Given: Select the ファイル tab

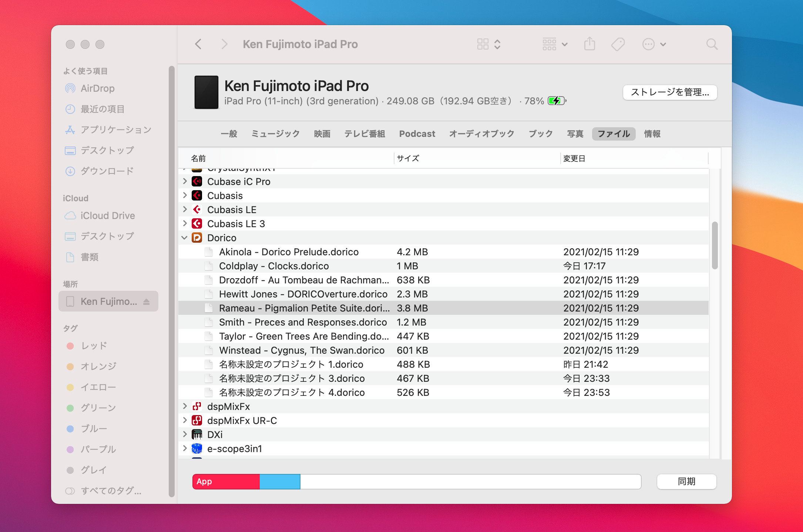Looking at the screenshot, I should pyautogui.click(x=614, y=134).
